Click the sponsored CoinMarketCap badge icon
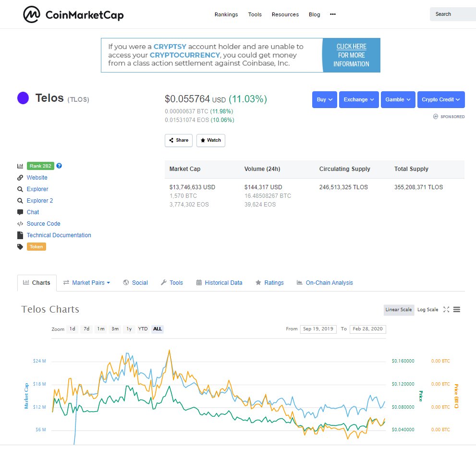Viewport: 476px width, 449px height. pyautogui.click(x=436, y=117)
